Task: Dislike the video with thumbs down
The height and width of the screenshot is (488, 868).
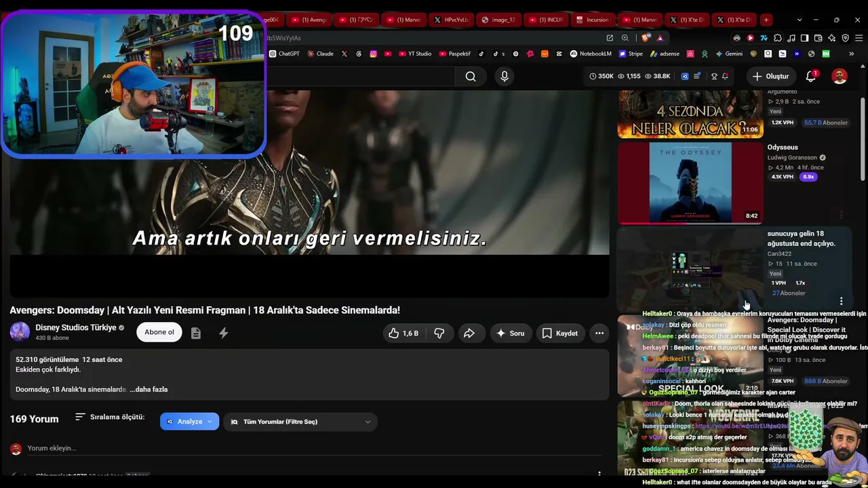Action: (x=439, y=333)
